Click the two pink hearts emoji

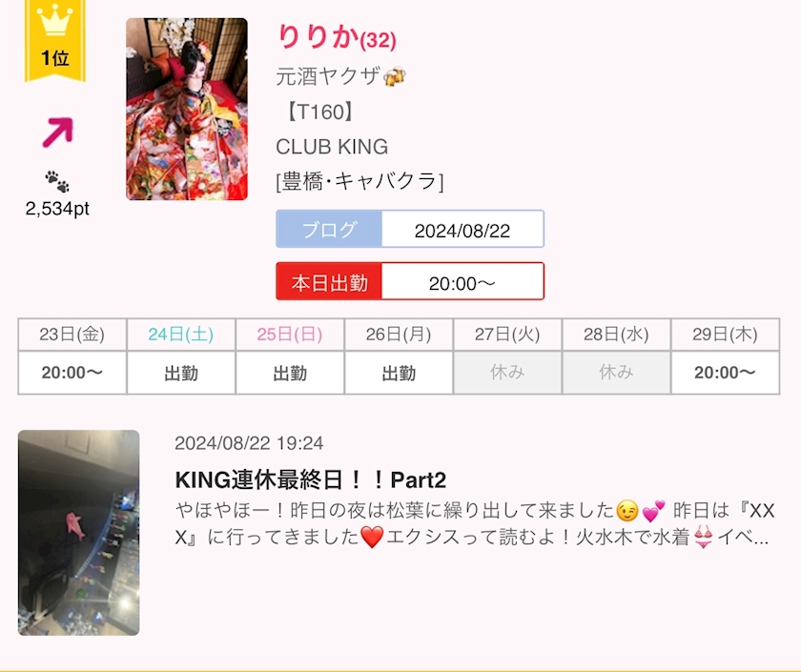tap(653, 511)
